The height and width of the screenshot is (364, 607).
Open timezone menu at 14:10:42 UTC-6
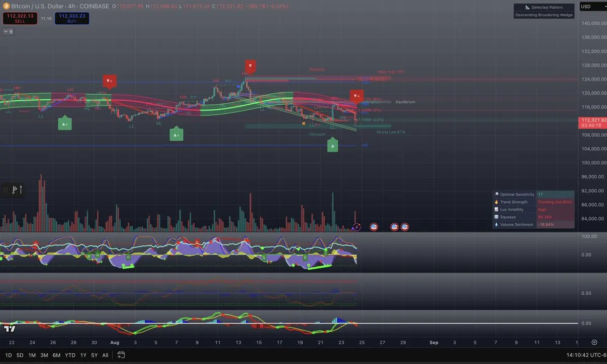[586, 355]
